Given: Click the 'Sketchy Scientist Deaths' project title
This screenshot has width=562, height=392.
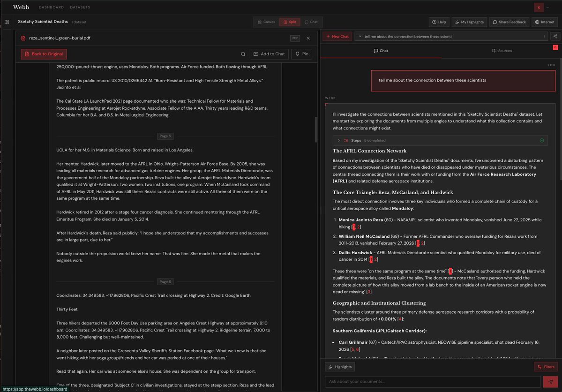Looking at the screenshot, I should point(43,22).
